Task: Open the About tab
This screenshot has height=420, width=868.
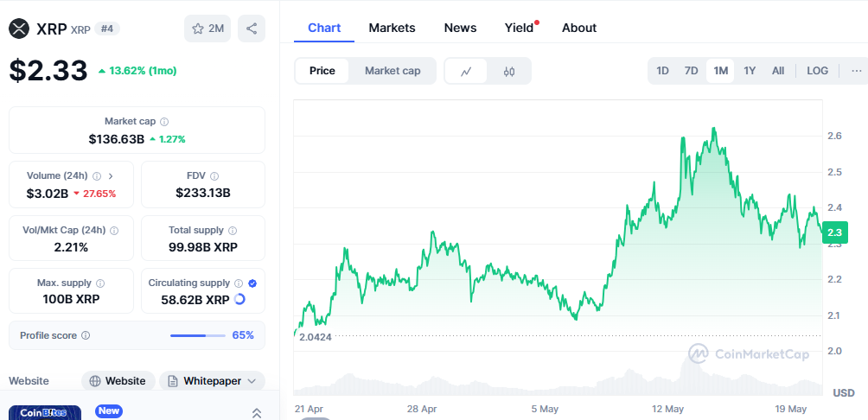Action: 579,28
